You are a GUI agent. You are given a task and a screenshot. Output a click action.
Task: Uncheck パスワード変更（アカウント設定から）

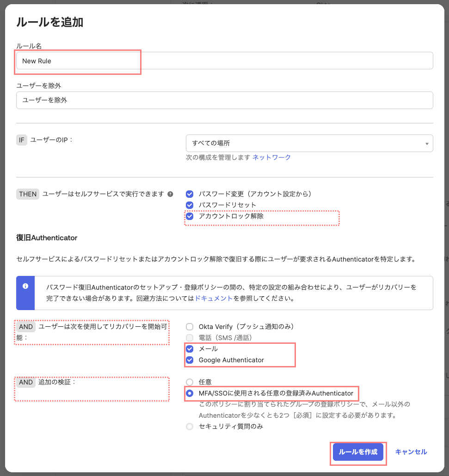190,194
